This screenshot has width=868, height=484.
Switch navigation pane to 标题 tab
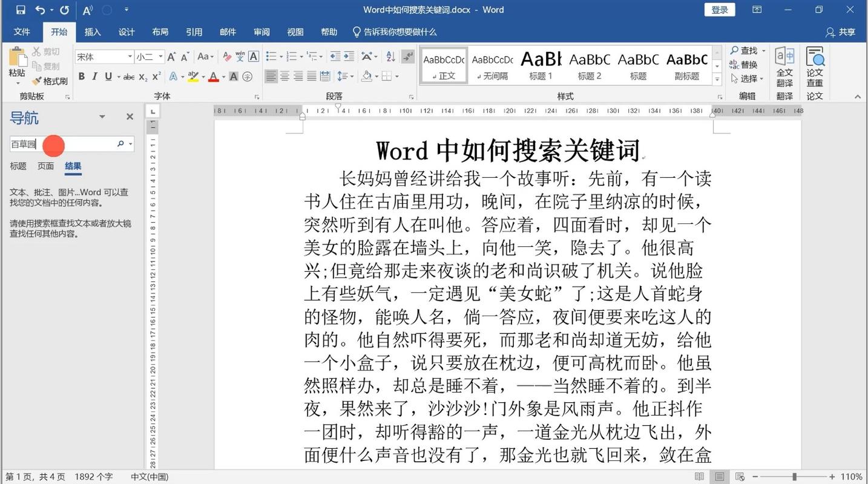[18, 166]
